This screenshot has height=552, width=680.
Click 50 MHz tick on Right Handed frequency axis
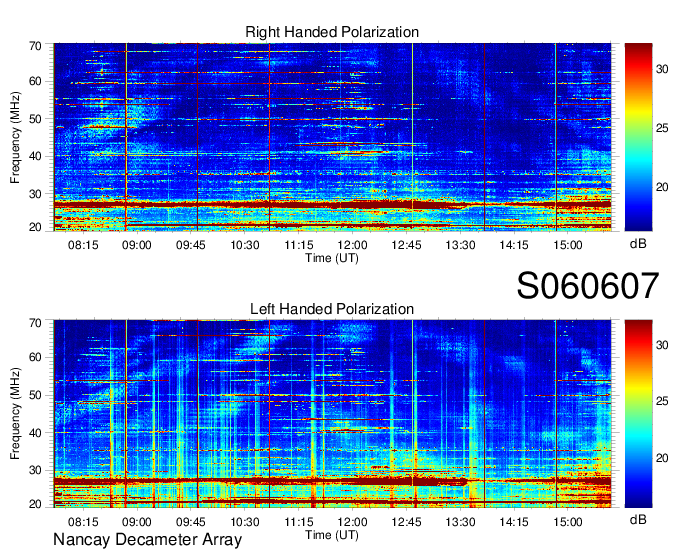click(x=35, y=119)
